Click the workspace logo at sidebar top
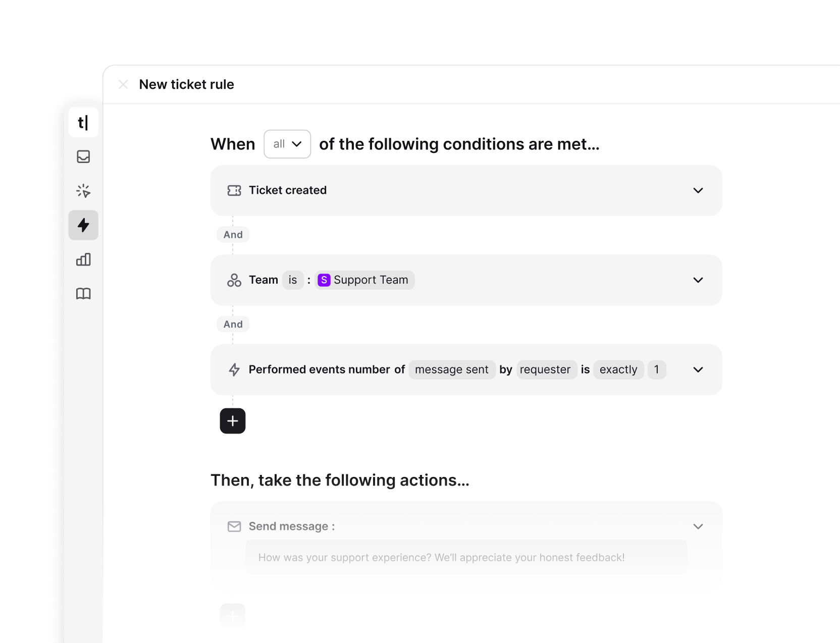Viewport: 840px width, 643px height. click(83, 122)
